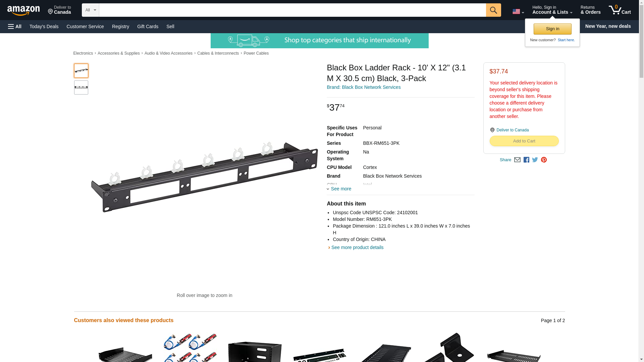Click the Amazon logo
644x362 pixels.
click(x=23, y=10)
